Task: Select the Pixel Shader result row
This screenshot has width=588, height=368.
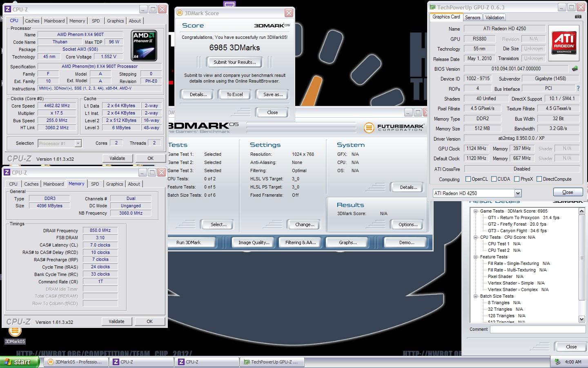Action: coord(506,277)
